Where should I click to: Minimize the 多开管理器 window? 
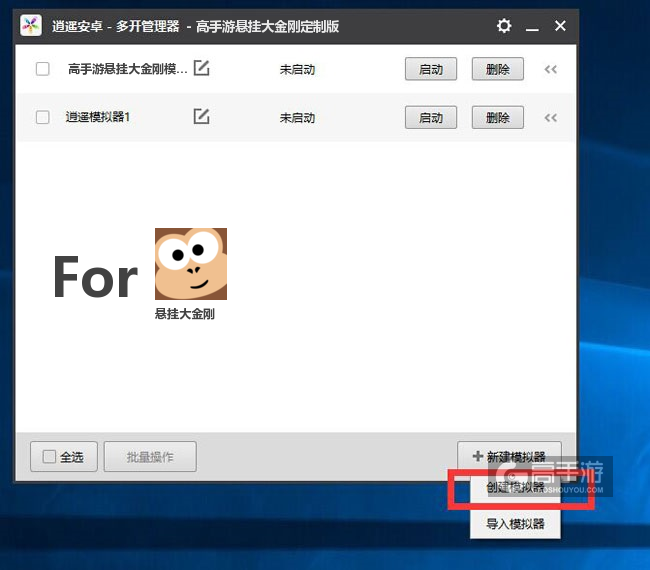coord(532,26)
